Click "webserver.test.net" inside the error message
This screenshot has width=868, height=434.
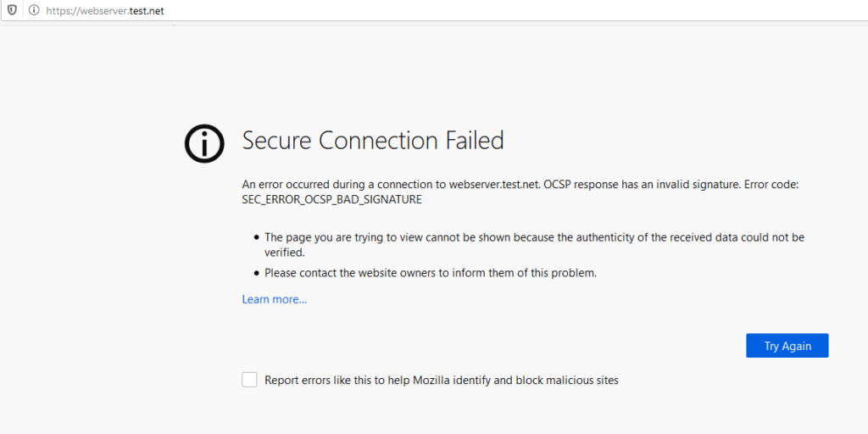[x=494, y=184]
